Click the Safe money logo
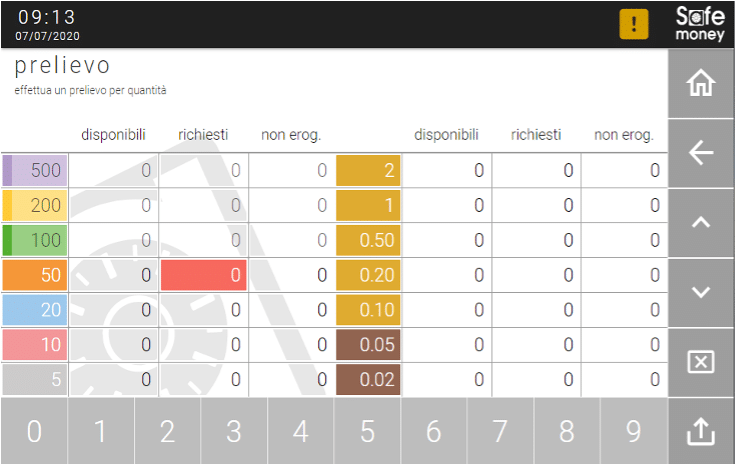736x464 pixels. 700,23
